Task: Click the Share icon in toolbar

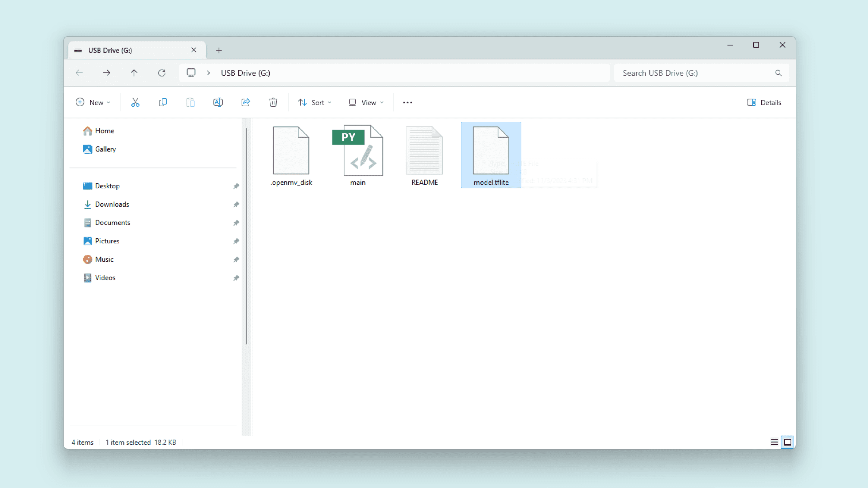Action: tap(246, 102)
